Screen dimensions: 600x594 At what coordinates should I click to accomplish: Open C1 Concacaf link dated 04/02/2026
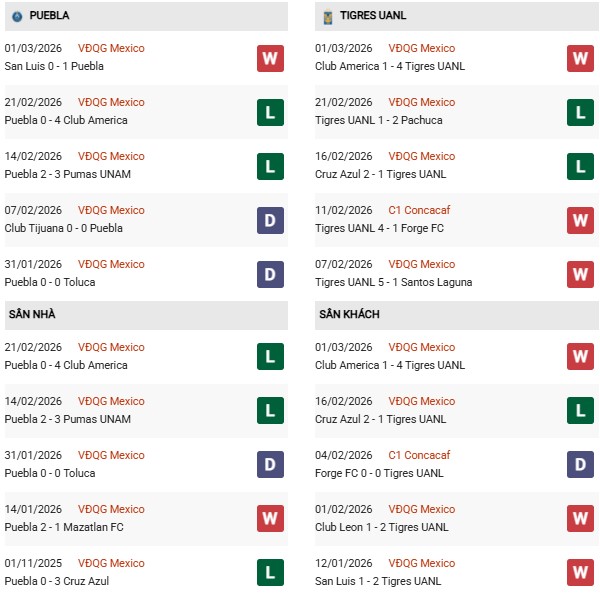423,455
